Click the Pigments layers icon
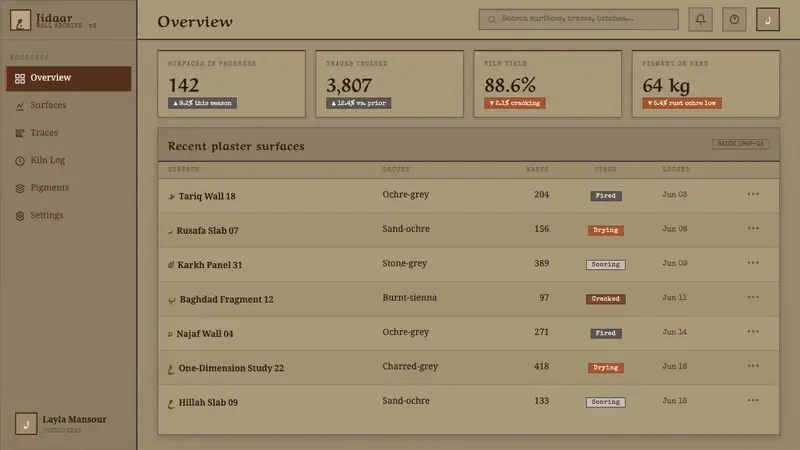Viewport: 800px width, 450px height. click(x=20, y=188)
